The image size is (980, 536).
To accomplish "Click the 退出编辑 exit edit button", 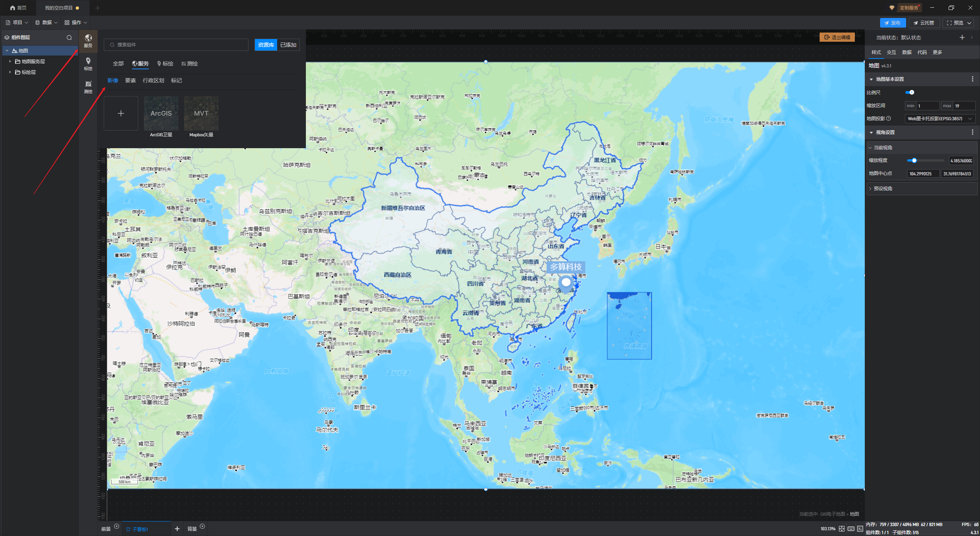I will click(x=837, y=37).
